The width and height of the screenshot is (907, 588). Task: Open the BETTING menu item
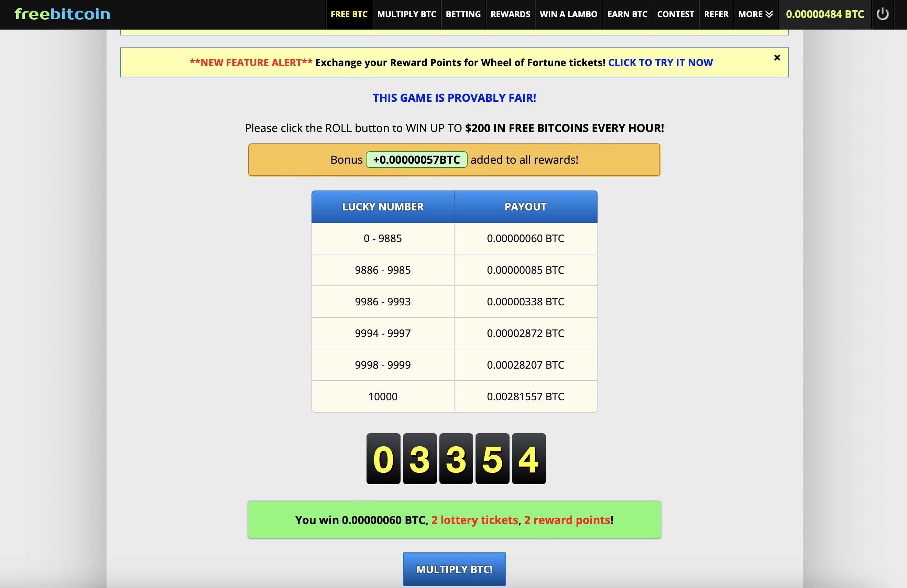pyautogui.click(x=463, y=14)
